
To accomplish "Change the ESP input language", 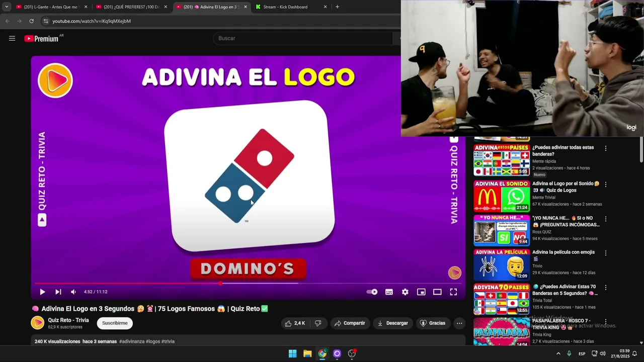I will [582, 353].
